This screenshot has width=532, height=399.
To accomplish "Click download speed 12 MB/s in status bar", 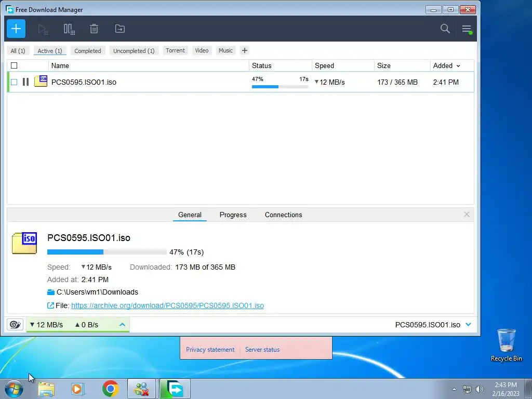I will (x=46, y=325).
